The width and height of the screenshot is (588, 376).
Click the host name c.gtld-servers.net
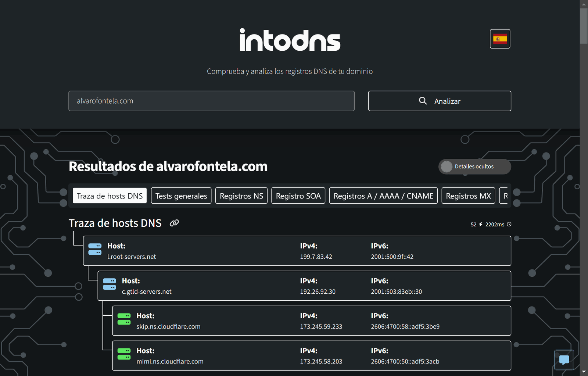pyautogui.click(x=147, y=291)
